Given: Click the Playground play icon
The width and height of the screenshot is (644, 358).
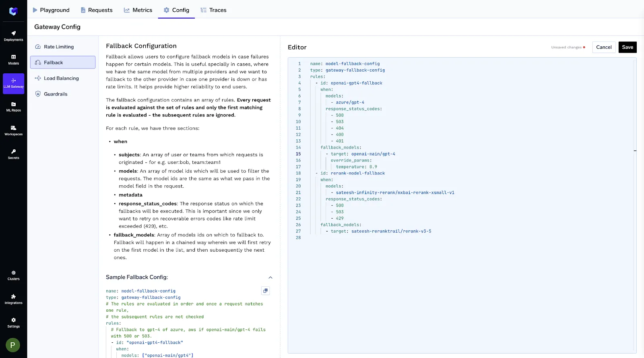Looking at the screenshot, I should (35, 10).
